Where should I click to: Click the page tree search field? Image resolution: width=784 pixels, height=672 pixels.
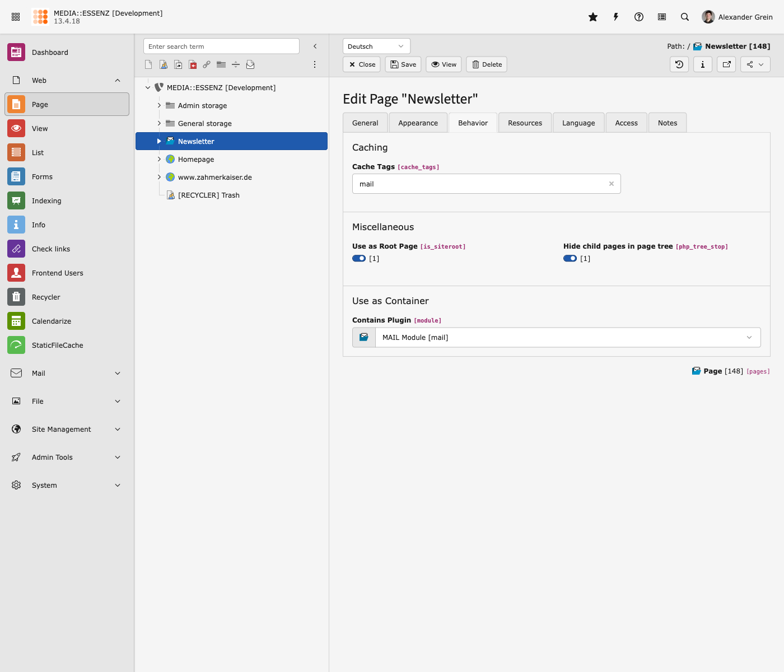point(221,46)
